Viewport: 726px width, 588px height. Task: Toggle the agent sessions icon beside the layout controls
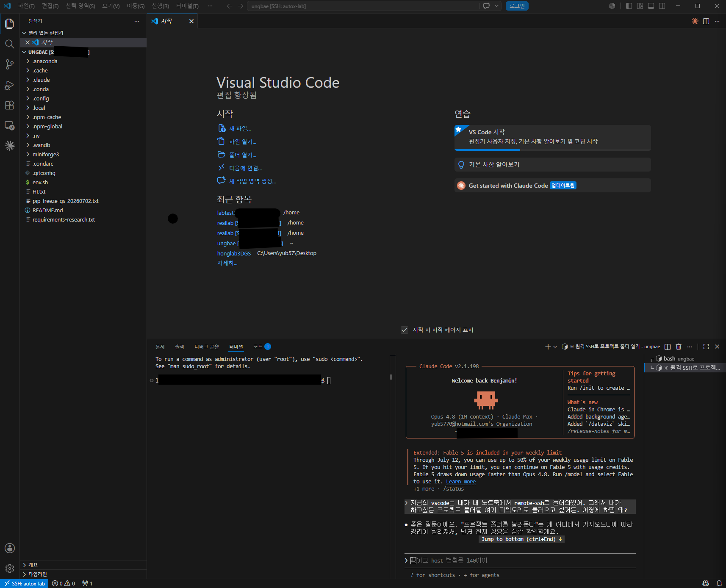coord(612,6)
